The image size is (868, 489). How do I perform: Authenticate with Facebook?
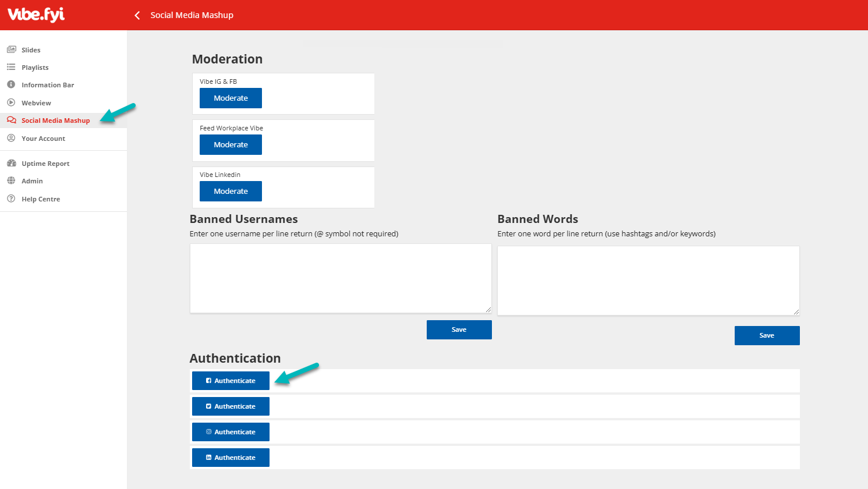[x=231, y=381]
